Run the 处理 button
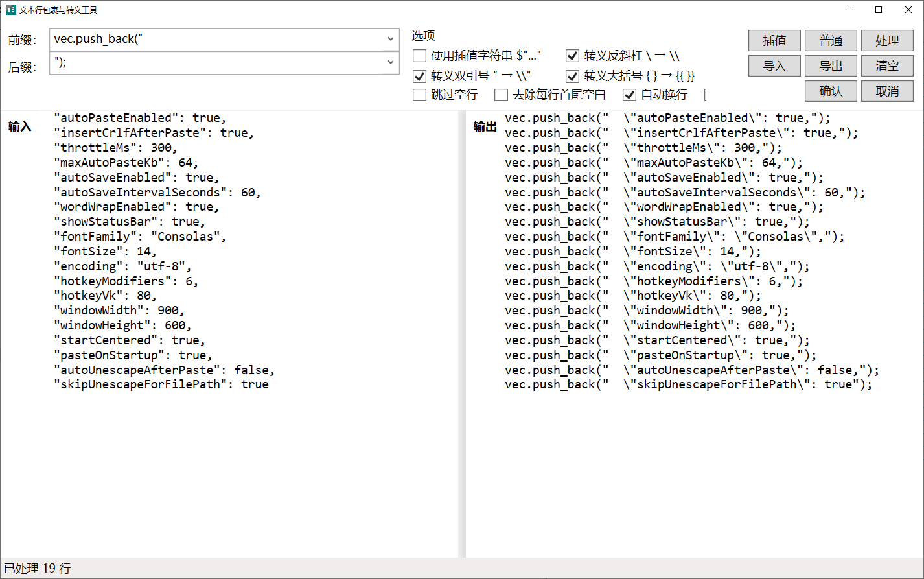 click(887, 41)
